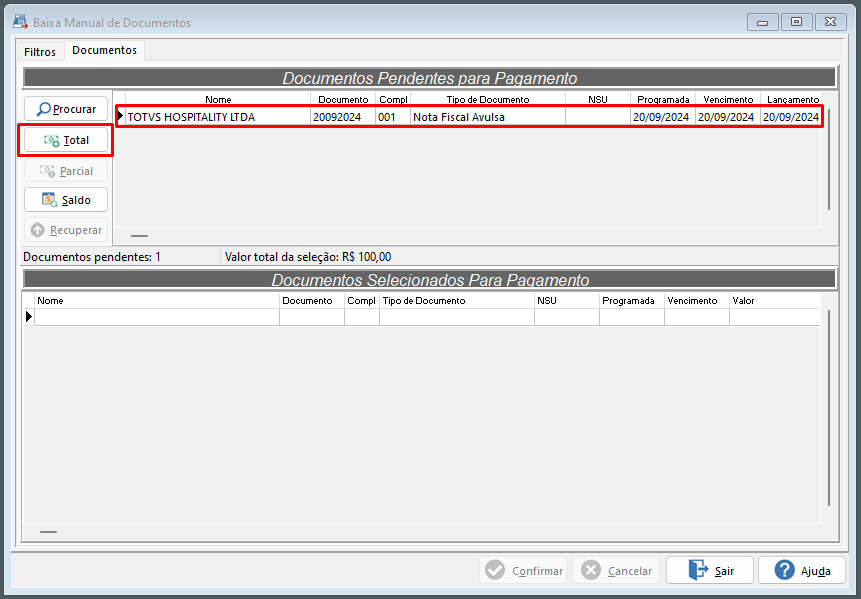Viewport: 861px width, 599px height.
Task: Click the pending grid vertical scrollbar
Action: click(x=829, y=159)
